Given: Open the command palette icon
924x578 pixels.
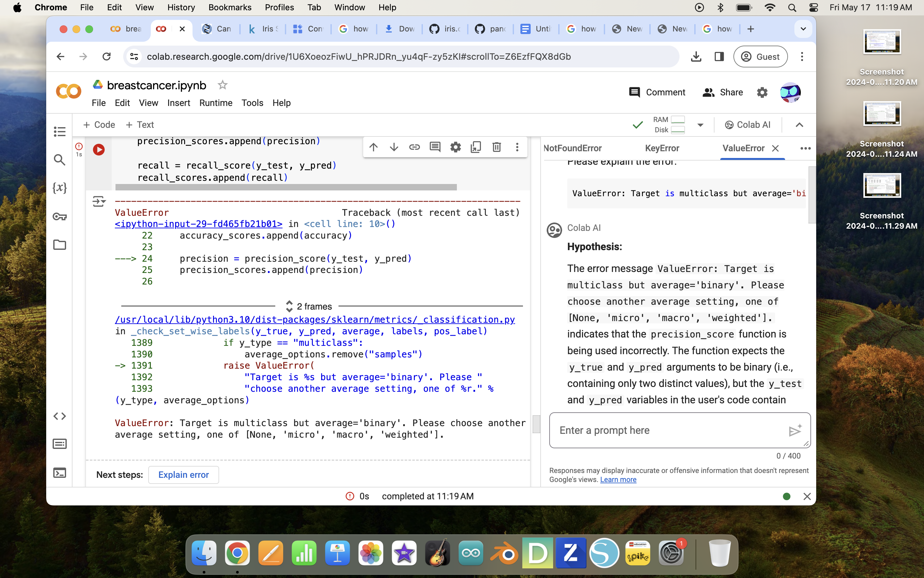Looking at the screenshot, I should [60, 444].
